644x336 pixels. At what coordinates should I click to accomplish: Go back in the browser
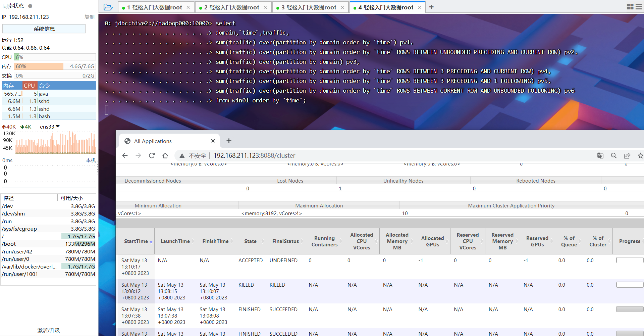tap(125, 155)
